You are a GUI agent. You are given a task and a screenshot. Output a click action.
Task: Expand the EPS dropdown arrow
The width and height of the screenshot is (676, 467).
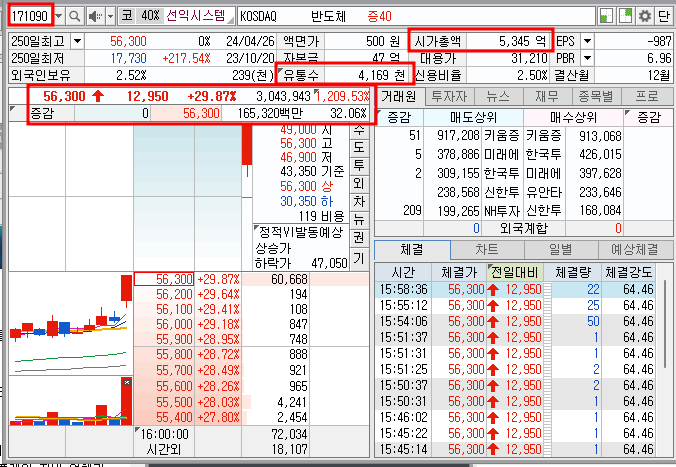pyautogui.click(x=587, y=41)
